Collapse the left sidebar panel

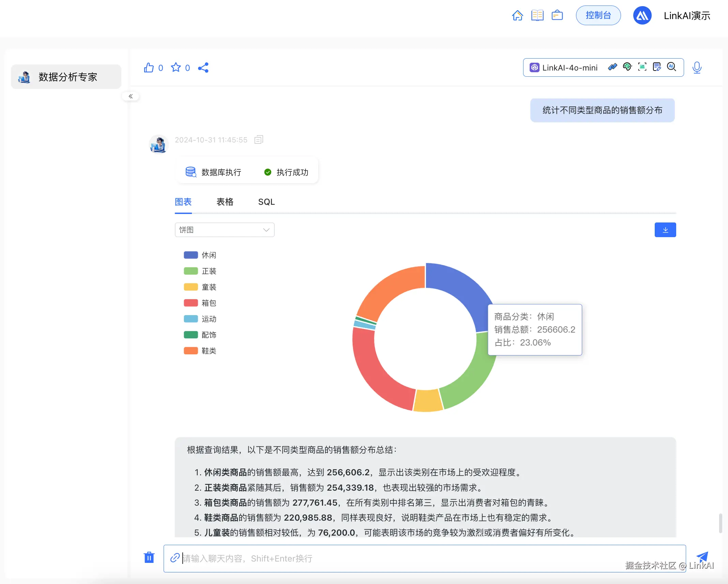tap(131, 96)
